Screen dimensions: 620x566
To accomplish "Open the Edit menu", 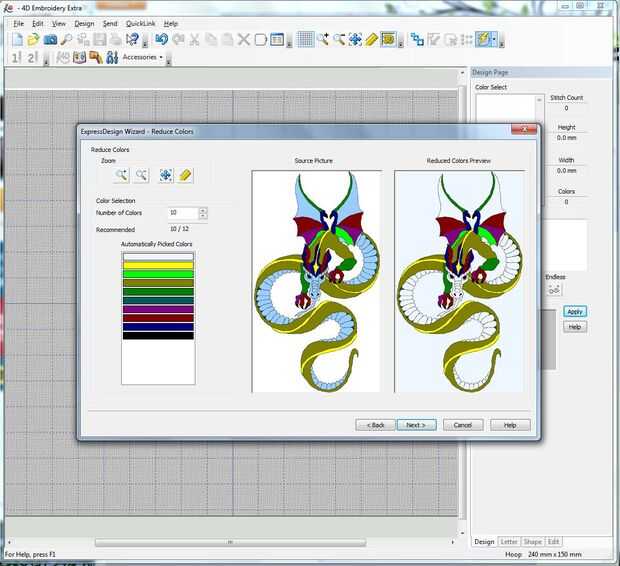I will [38, 23].
